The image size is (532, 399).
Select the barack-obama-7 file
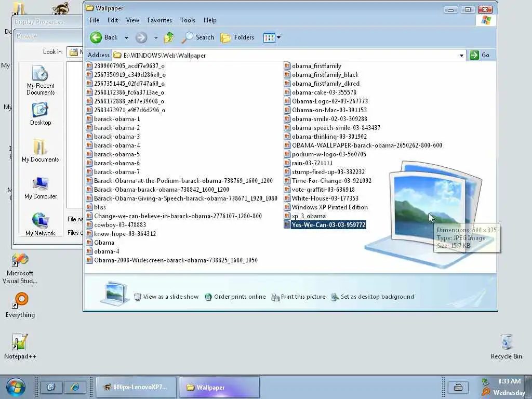click(x=113, y=171)
